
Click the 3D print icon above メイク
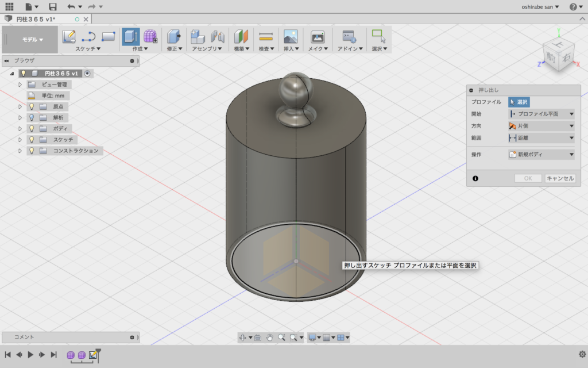pos(318,36)
